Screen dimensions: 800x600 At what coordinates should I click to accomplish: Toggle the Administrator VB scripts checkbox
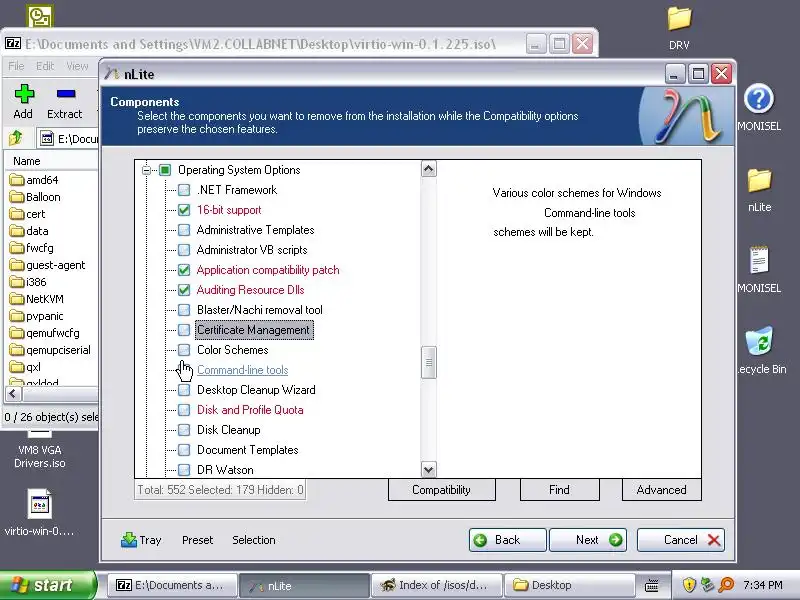tap(184, 250)
